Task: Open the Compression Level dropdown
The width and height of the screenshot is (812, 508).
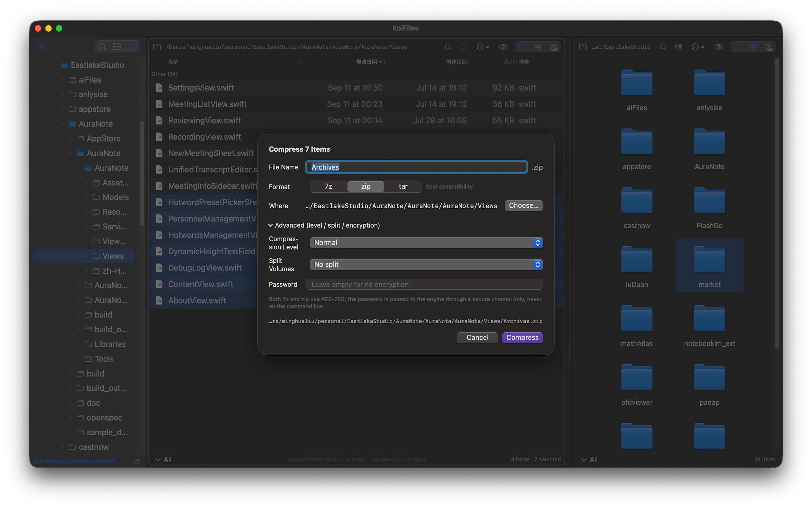Action: 426,243
